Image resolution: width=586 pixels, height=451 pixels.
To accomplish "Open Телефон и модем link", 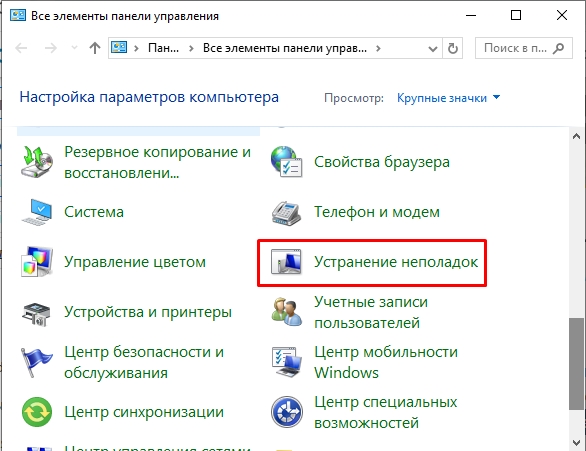I will pyautogui.click(x=377, y=212).
